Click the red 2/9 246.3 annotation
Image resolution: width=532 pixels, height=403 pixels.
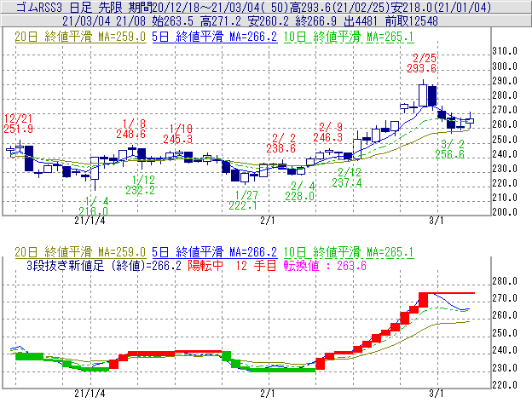tap(327, 133)
